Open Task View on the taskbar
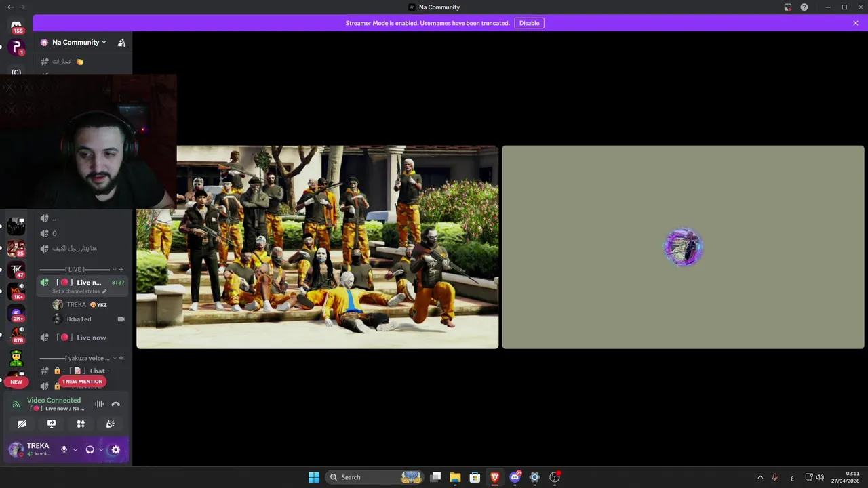 (x=436, y=477)
